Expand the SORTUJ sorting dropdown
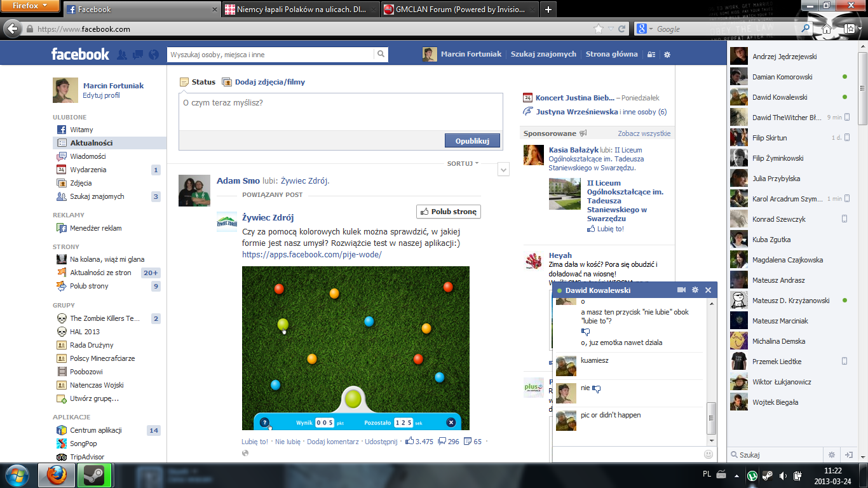This screenshot has height=488, width=868. coord(463,163)
